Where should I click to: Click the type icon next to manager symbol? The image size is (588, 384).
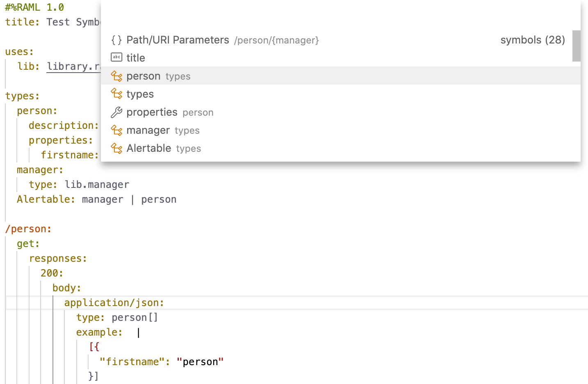click(x=116, y=130)
